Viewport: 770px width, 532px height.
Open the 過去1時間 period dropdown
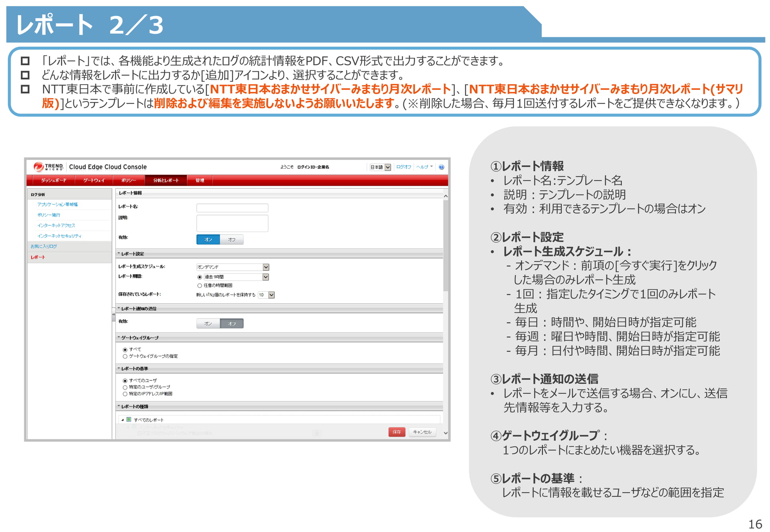[236, 277]
